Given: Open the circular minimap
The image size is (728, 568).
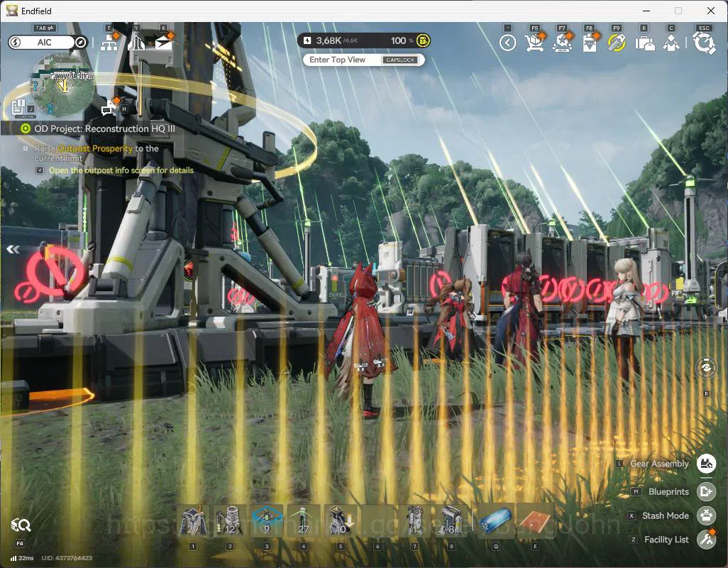Looking at the screenshot, I should point(62,85).
